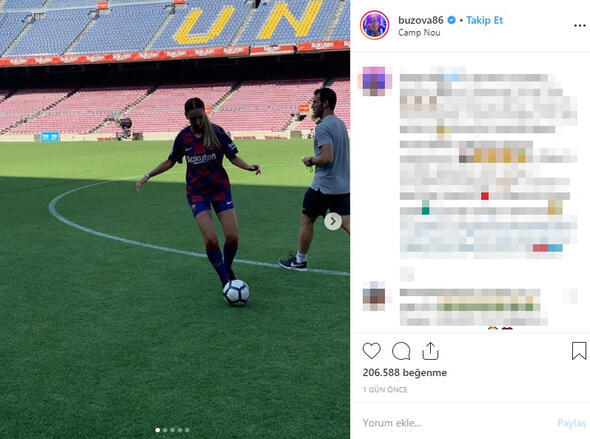Advance to next photo with carousel arrow
Screen dimensions: 590x439
[x=333, y=222]
